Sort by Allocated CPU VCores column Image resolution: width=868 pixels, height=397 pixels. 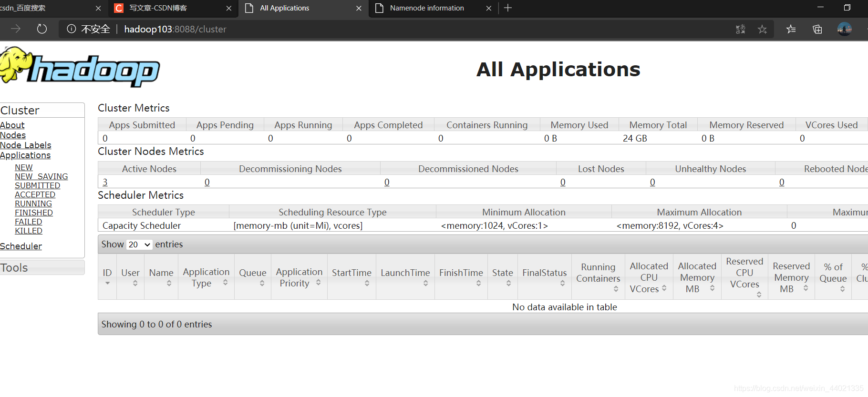(x=664, y=288)
